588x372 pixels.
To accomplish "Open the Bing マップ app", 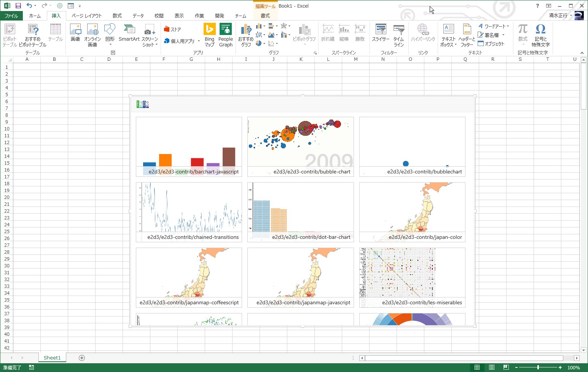I will point(210,35).
